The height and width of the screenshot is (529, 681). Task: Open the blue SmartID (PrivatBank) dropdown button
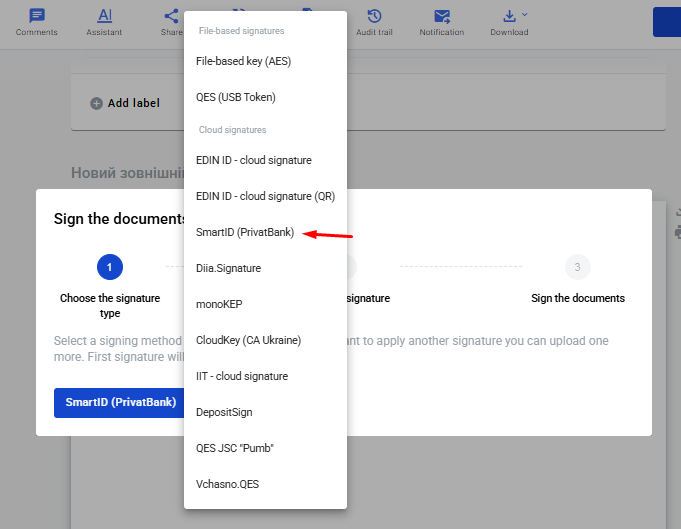click(119, 403)
